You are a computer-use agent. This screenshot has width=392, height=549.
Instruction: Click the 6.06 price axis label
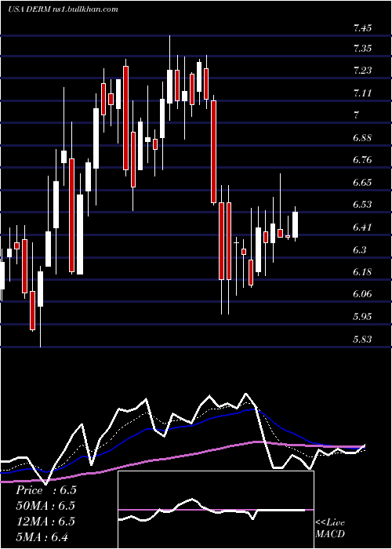[362, 294]
